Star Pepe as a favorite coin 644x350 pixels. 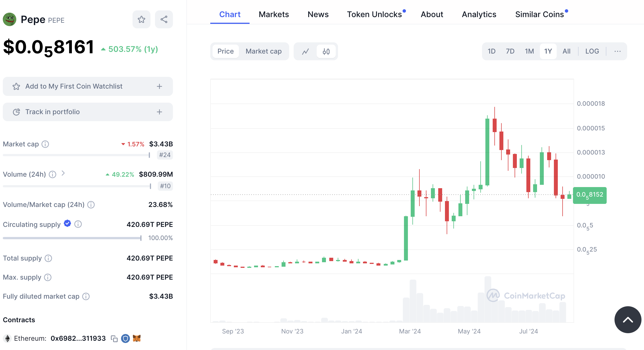(141, 19)
